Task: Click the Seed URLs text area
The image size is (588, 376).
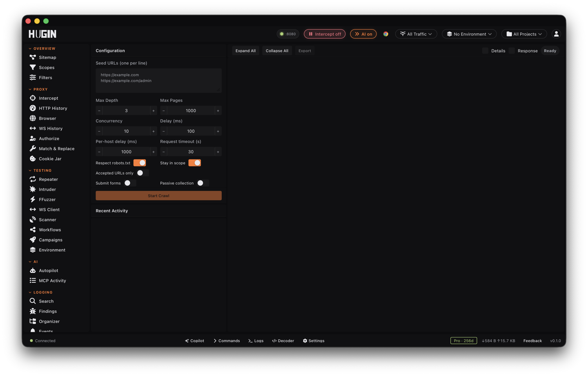Action: pyautogui.click(x=158, y=80)
